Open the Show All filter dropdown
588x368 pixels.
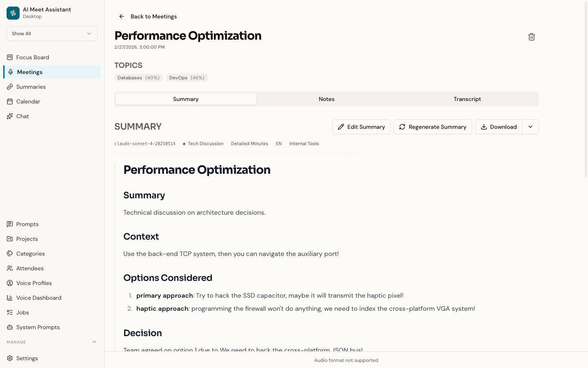click(x=52, y=34)
